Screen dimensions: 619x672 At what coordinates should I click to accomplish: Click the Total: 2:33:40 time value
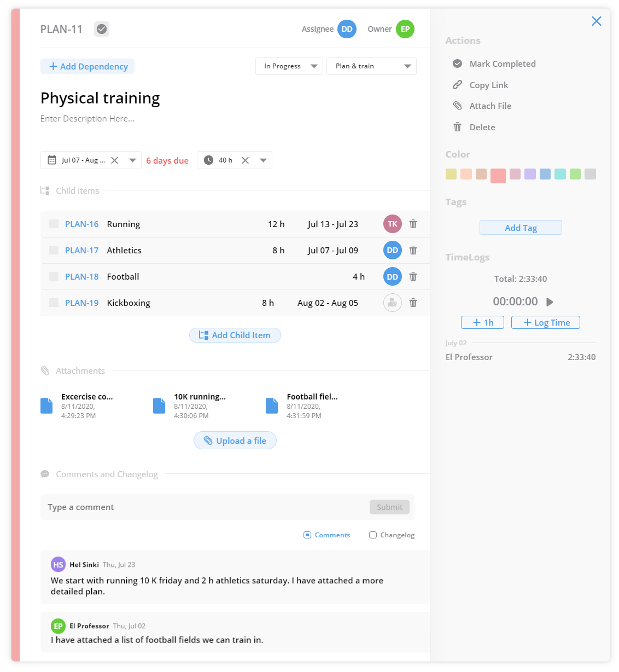521,279
